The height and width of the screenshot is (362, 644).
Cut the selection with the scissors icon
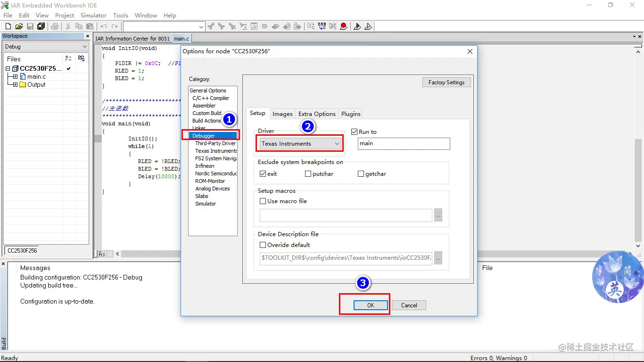68,26
